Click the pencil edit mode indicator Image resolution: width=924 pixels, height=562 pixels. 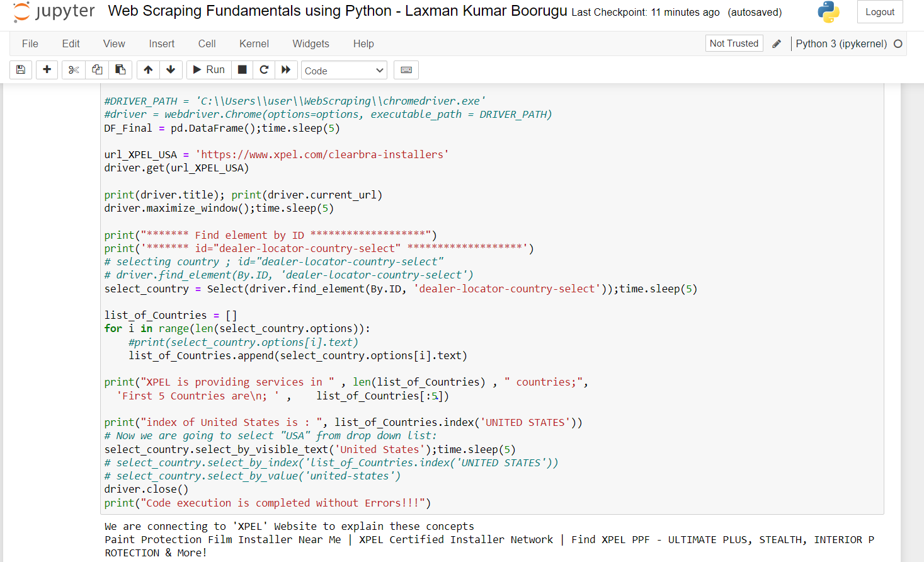pos(777,43)
